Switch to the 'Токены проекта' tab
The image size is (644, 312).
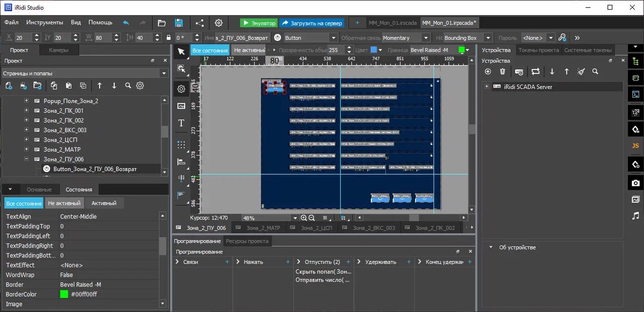click(538, 50)
